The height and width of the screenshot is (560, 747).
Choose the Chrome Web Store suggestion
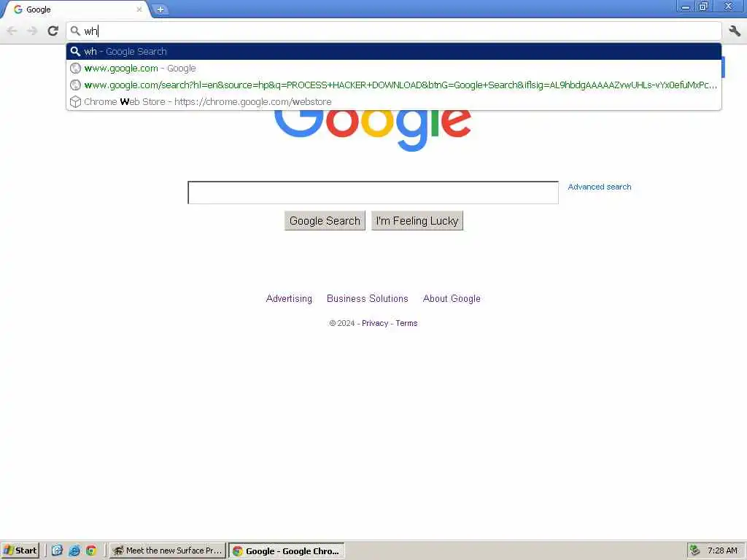[x=393, y=101]
